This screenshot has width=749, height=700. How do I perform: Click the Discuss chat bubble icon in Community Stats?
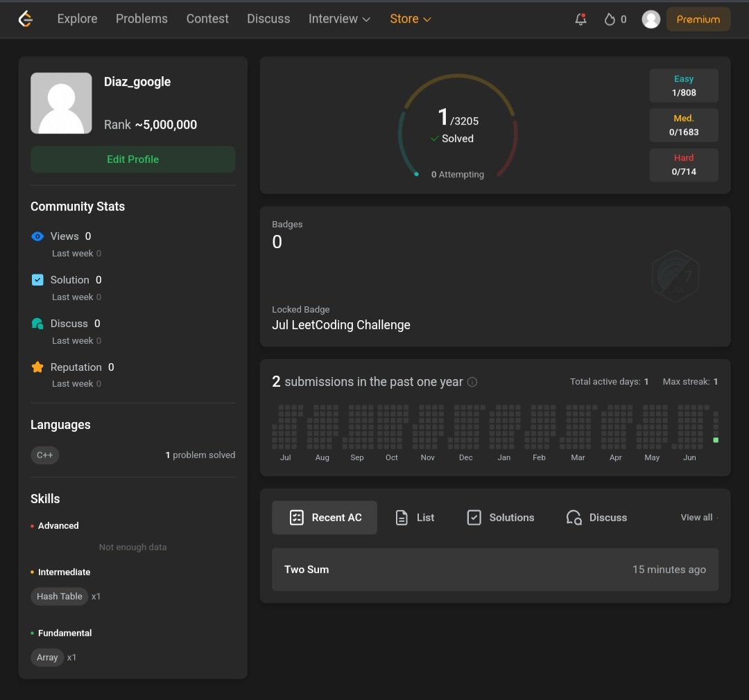pos(37,324)
